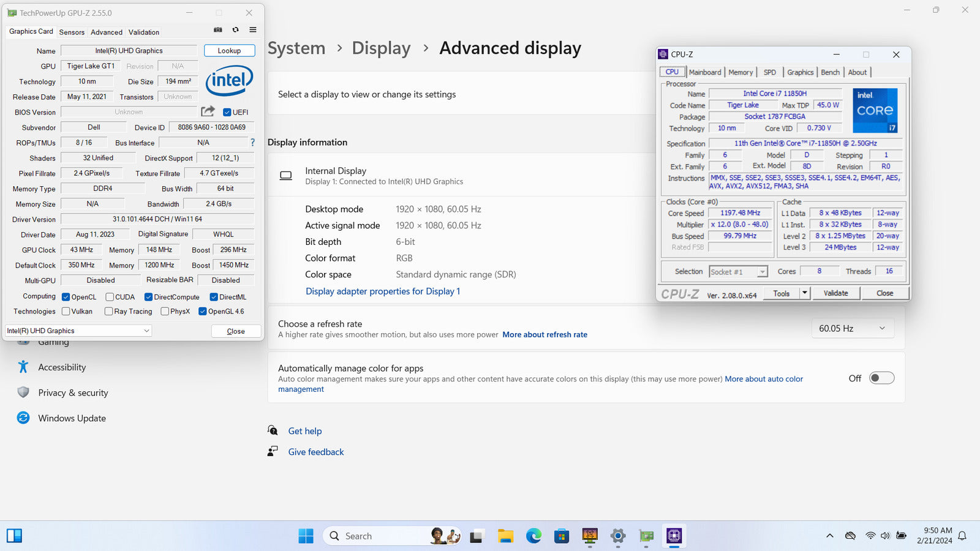Open the Bench tab in CPU-Z
The image size is (980, 551).
pos(831,72)
